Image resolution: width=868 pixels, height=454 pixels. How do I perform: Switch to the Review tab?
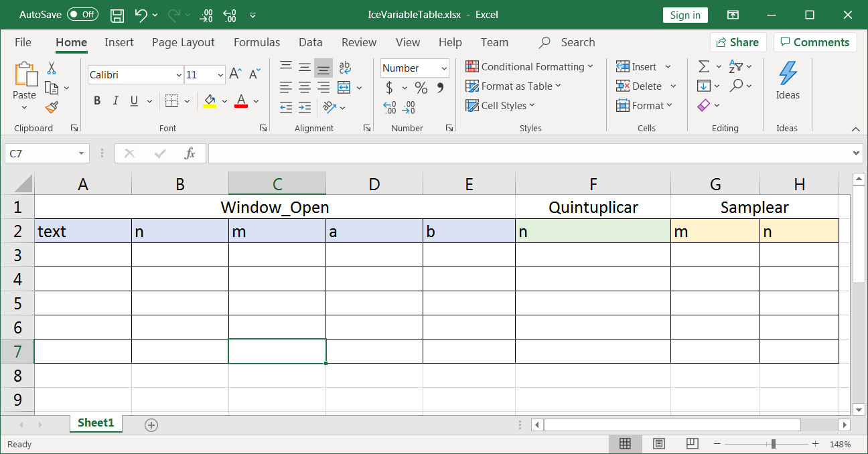pos(359,42)
